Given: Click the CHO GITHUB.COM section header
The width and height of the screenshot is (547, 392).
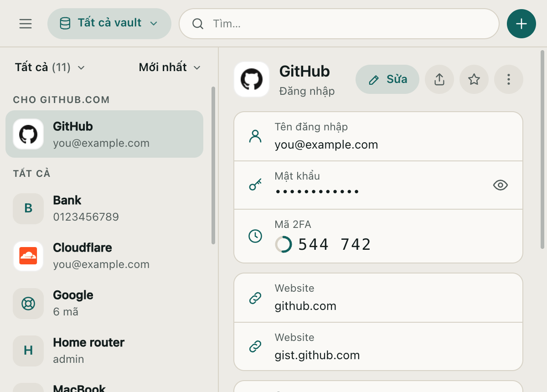Looking at the screenshot, I should pyautogui.click(x=62, y=100).
